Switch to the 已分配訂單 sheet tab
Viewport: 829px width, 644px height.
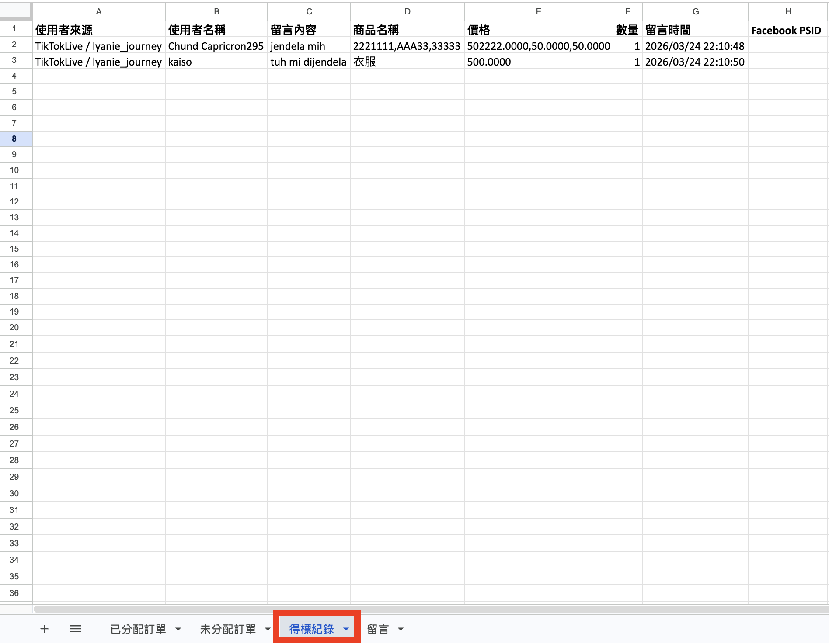point(138,629)
